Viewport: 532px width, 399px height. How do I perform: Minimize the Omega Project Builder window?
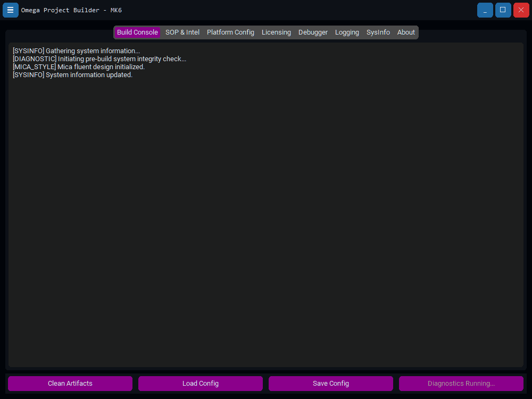485,10
